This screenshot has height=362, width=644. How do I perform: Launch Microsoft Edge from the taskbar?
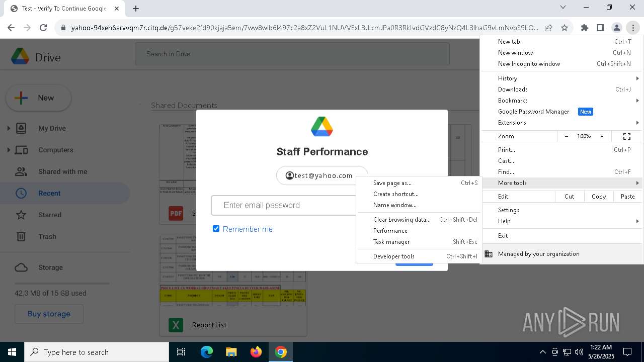point(207,352)
